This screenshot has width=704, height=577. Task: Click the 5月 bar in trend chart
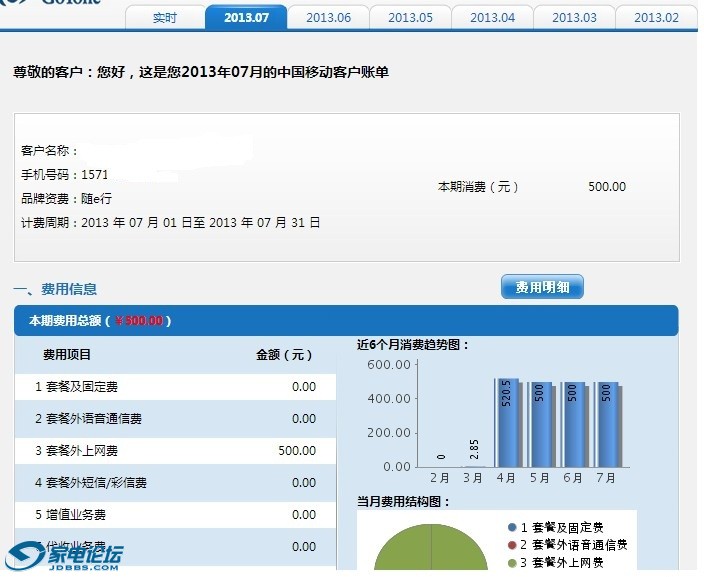tap(541, 424)
